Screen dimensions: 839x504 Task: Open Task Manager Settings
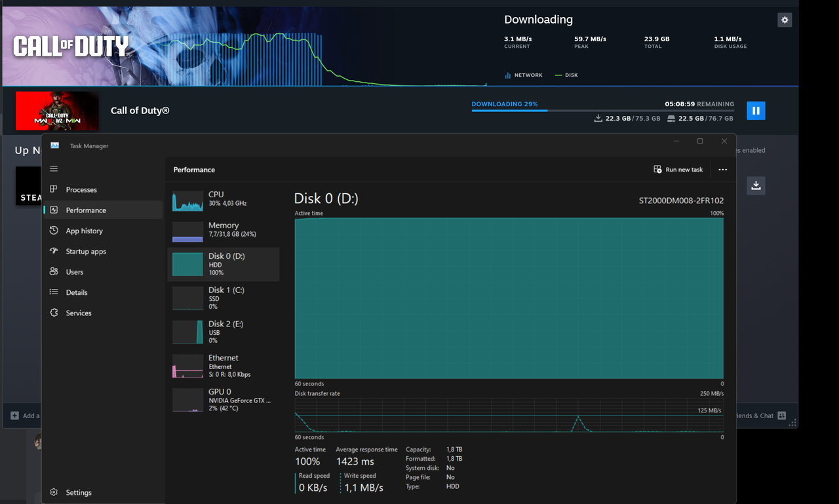[103, 492]
